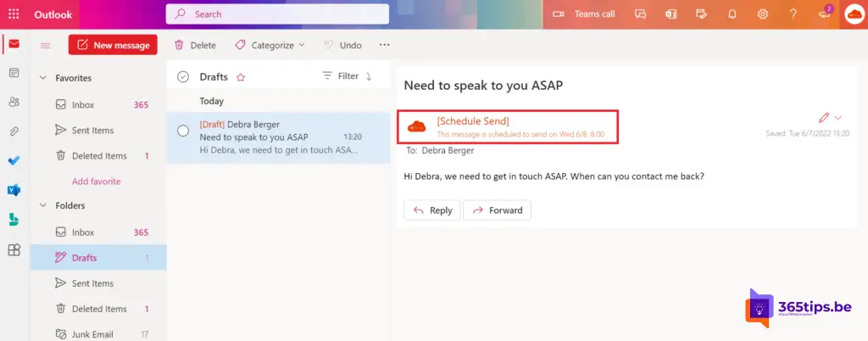Edit draft using the pencil icon
Viewport: 868px width, 341px height.
(x=823, y=118)
